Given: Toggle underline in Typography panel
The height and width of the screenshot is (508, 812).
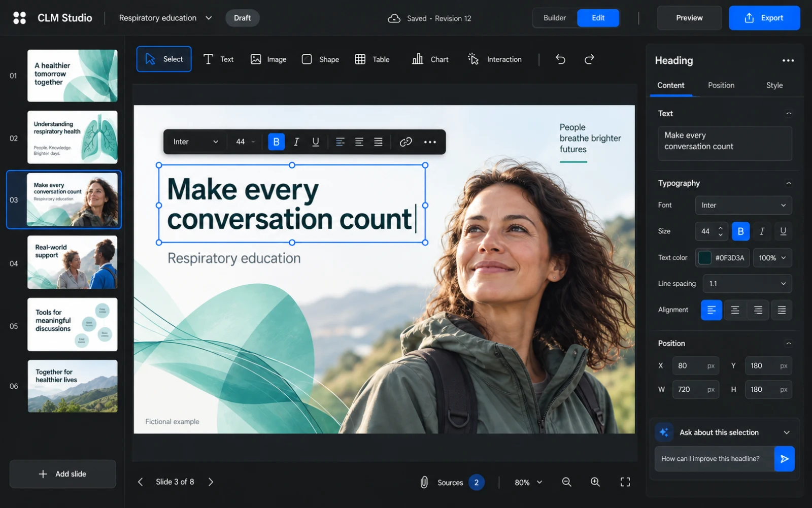Looking at the screenshot, I should (x=783, y=231).
